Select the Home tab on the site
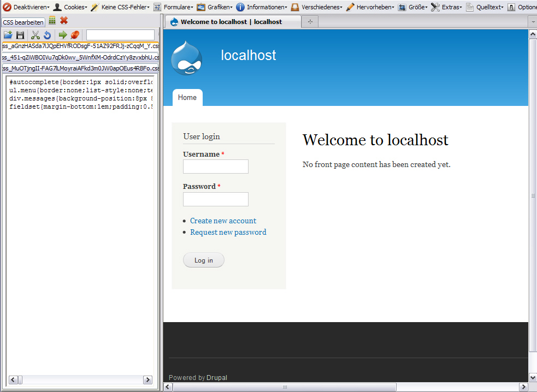537x392 pixels. click(187, 98)
